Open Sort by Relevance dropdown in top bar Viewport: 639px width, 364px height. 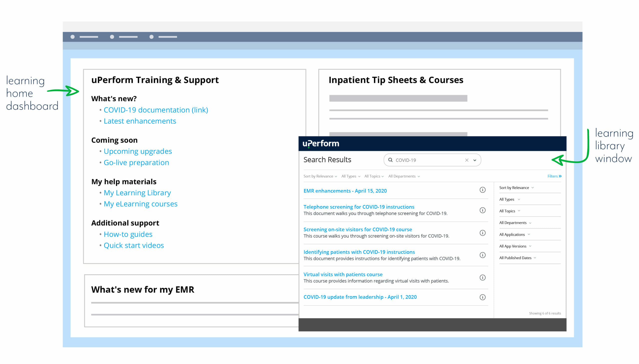click(320, 176)
